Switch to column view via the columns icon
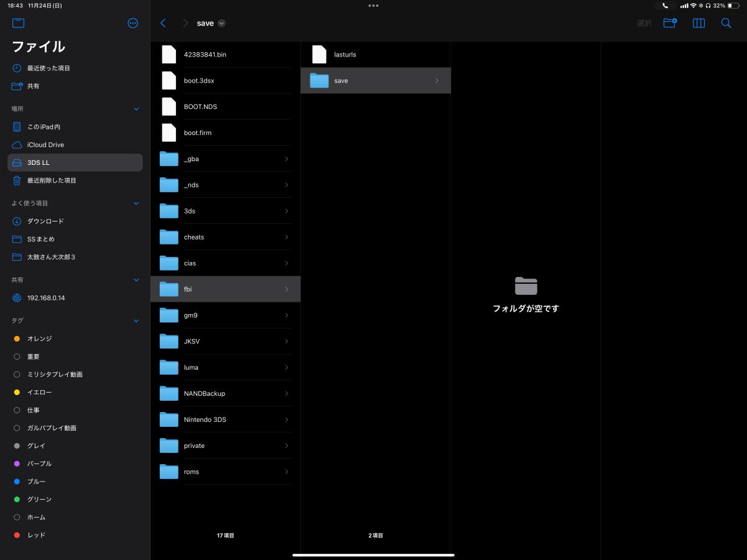The height and width of the screenshot is (560, 747). tap(698, 23)
